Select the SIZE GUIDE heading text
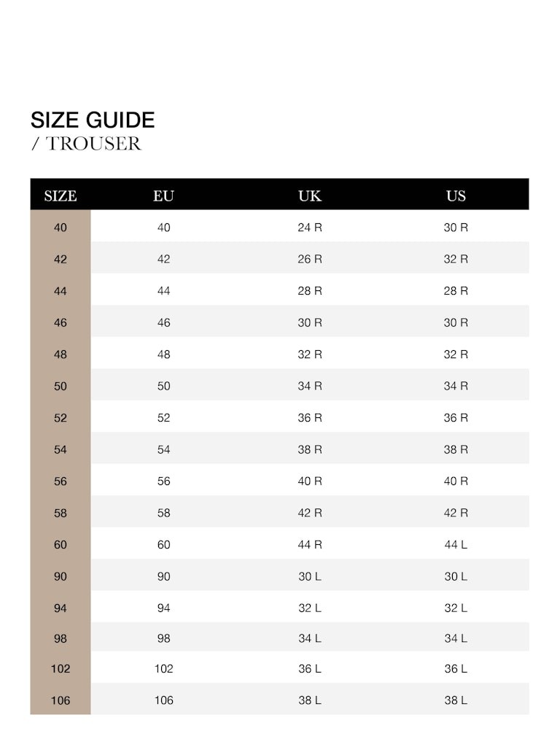Screen dimensions: 560x747 [x=93, y=120]
